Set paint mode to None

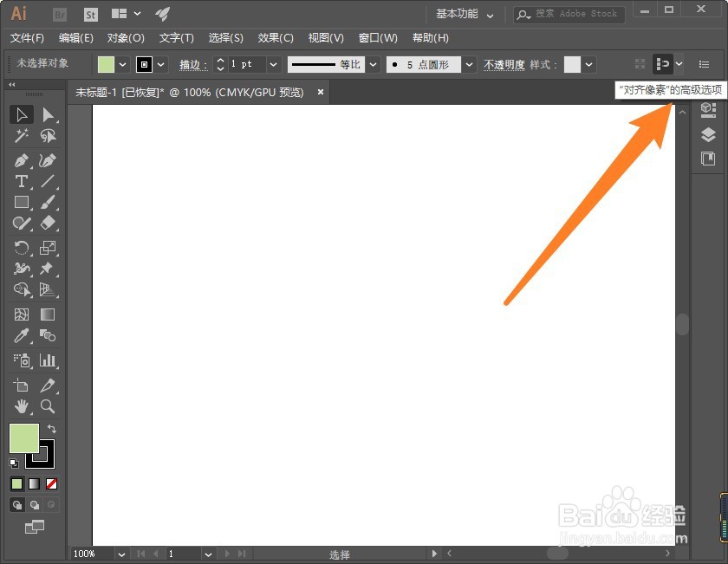tap(51, 484)
